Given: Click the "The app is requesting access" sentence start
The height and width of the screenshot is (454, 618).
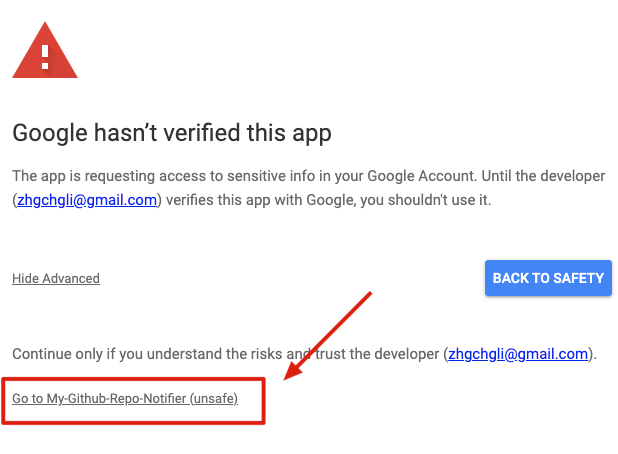Looking at the screenshot, I should coord(100,176).
